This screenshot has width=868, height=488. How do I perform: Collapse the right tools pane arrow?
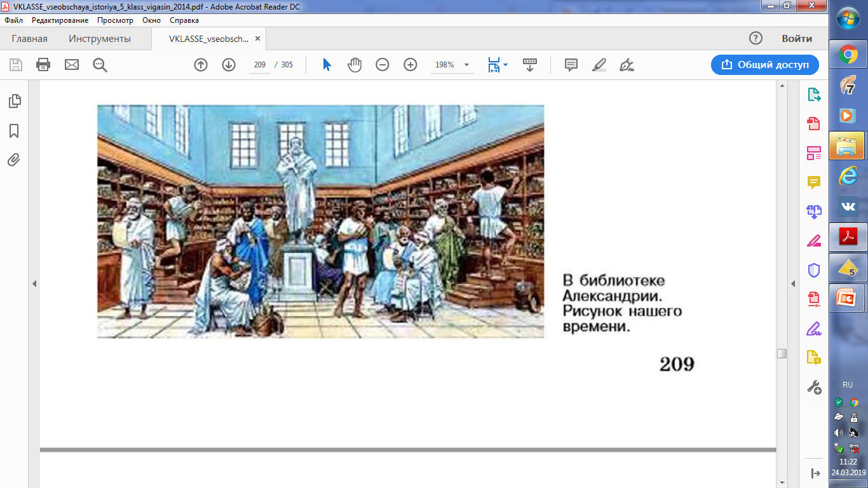(792, 283)
